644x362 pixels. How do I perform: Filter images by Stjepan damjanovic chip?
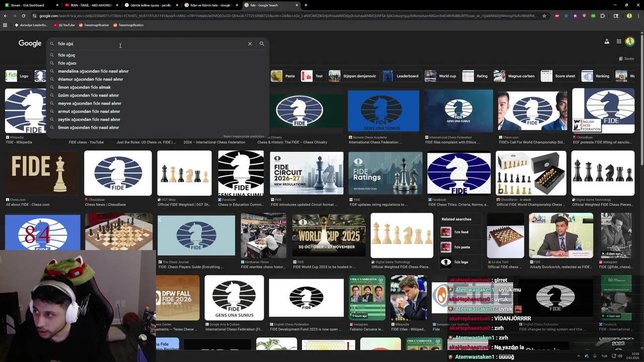[353, 76]
